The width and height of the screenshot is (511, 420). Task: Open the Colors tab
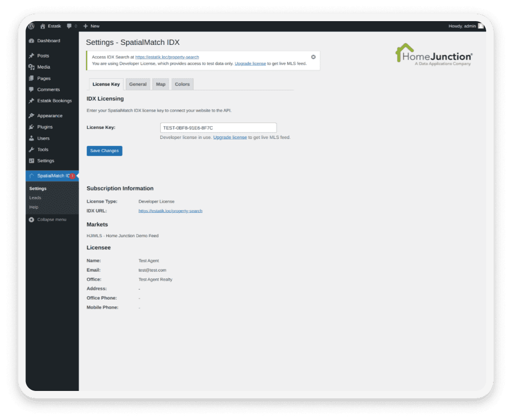coord(182,84)
